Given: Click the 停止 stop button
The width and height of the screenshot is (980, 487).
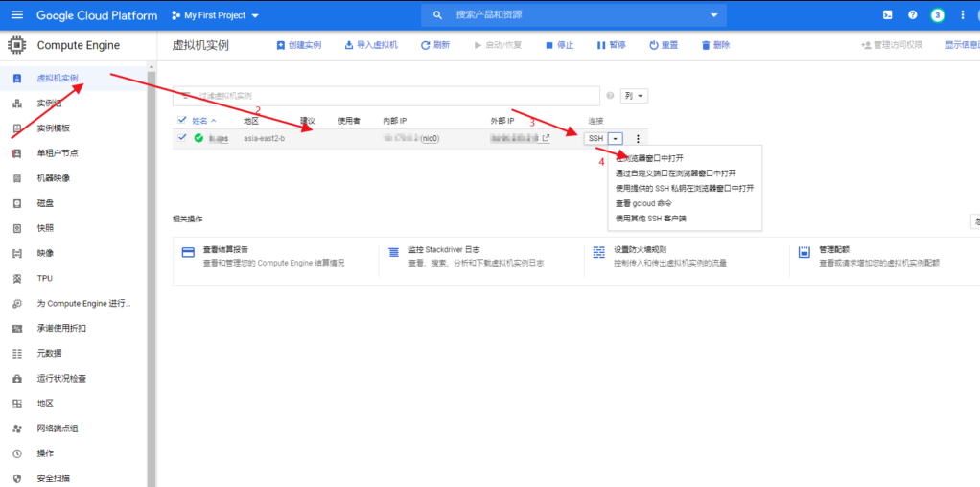Looking at the screenshot, I should click(559, 45).
